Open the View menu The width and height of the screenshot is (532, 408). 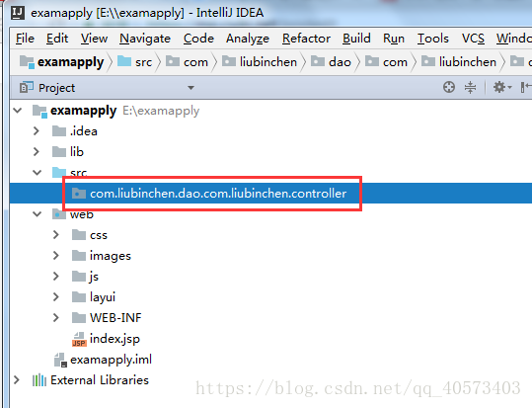tap(94, 39)
